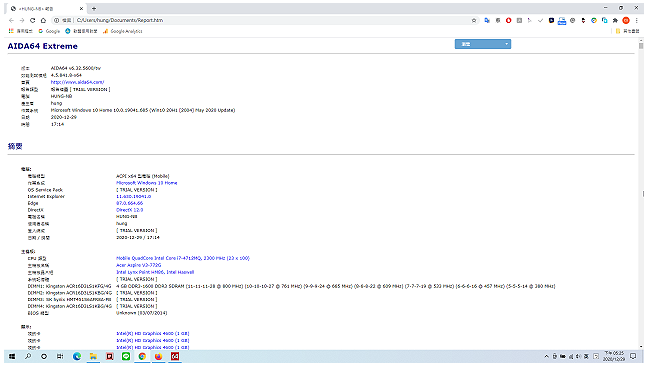Open the Google Translate extension icon
Viewport: 647px width, 367px height.
coord(487,20)
